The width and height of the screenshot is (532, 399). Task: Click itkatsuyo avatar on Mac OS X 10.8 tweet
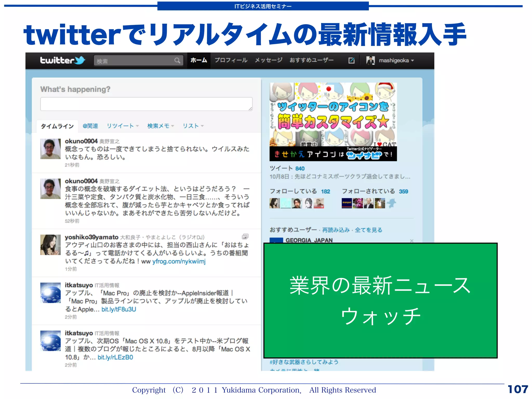tap(50, 341)
